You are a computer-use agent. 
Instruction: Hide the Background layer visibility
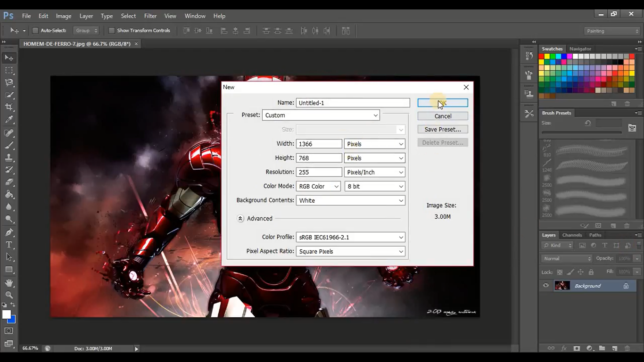[x=546, y=286]
